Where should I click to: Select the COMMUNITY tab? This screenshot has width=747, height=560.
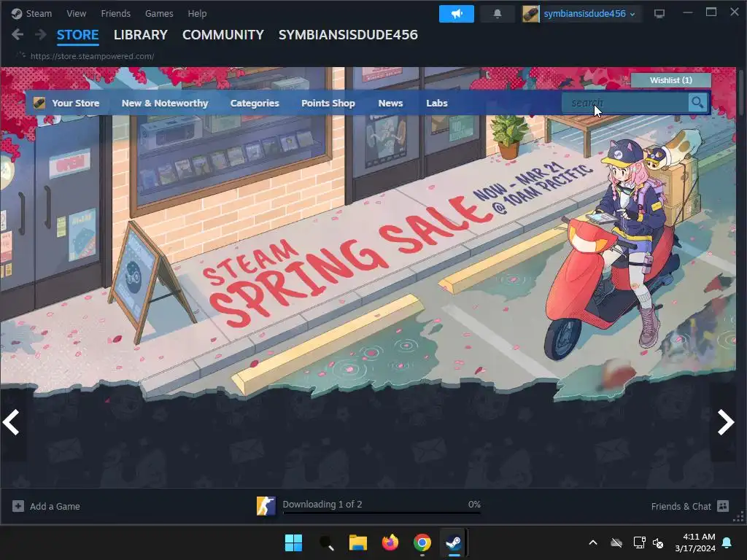coord(223,35)
